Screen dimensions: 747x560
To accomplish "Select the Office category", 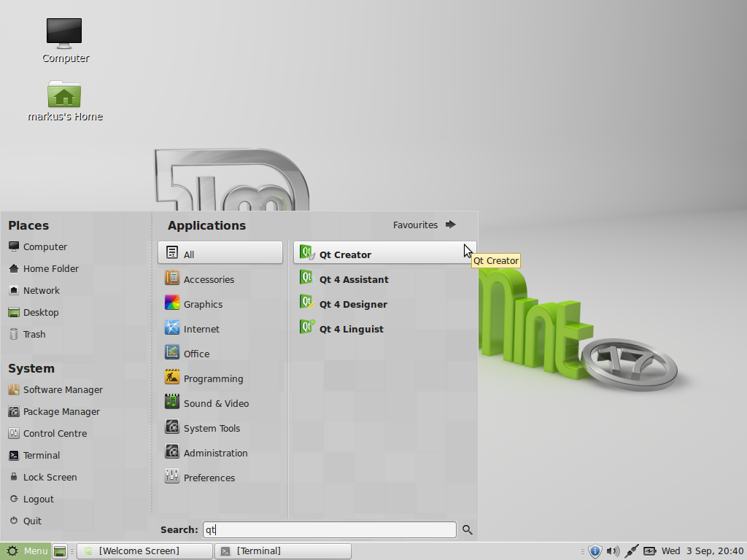I will click(220, 354).
